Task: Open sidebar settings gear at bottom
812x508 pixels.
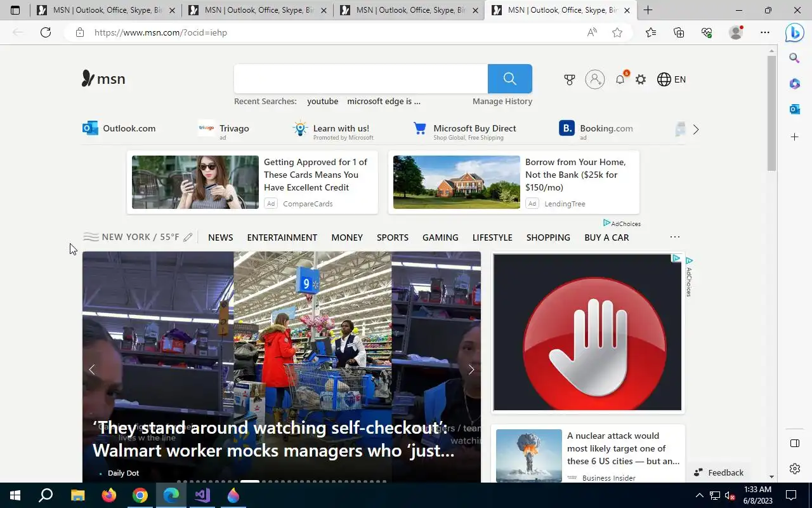Action: point(794,469)
